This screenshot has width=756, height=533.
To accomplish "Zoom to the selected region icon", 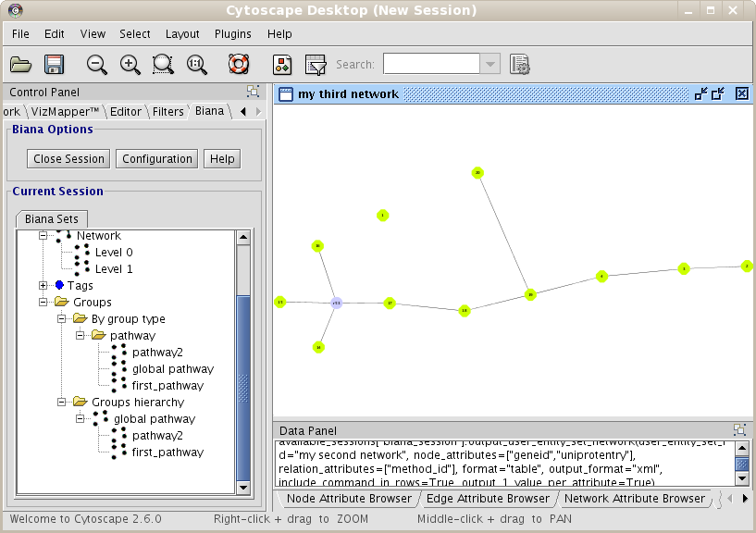I will click(163, 65).
